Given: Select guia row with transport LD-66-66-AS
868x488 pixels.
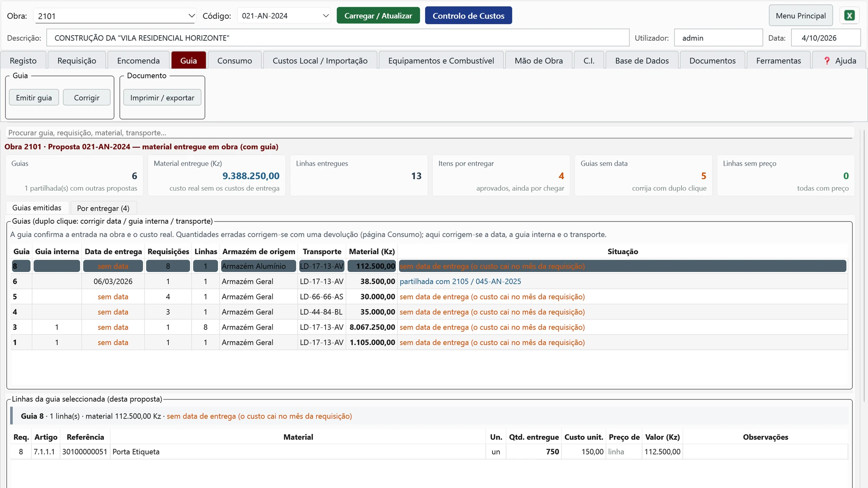Looking at the screenshot, I should tap(429, 297).
